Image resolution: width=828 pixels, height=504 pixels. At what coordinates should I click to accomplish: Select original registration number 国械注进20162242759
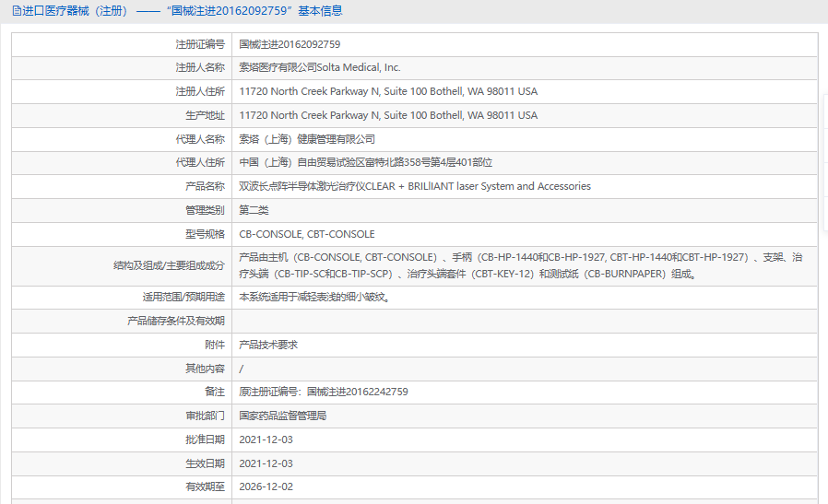point(358,392)
